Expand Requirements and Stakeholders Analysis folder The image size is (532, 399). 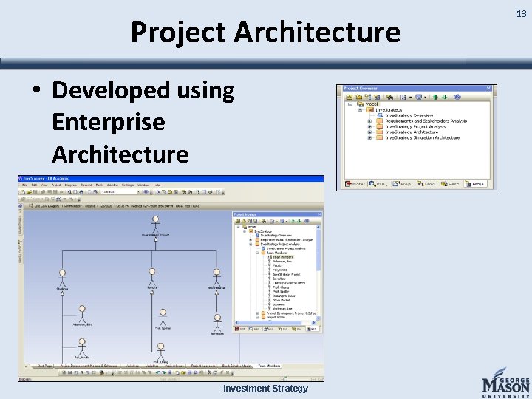[370, 121]
